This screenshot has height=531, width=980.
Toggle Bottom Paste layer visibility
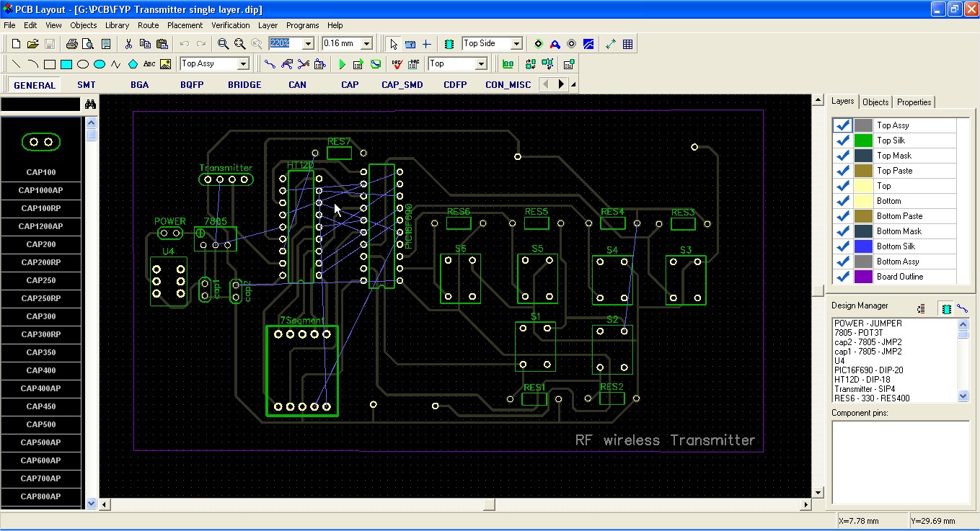[842, 216]
